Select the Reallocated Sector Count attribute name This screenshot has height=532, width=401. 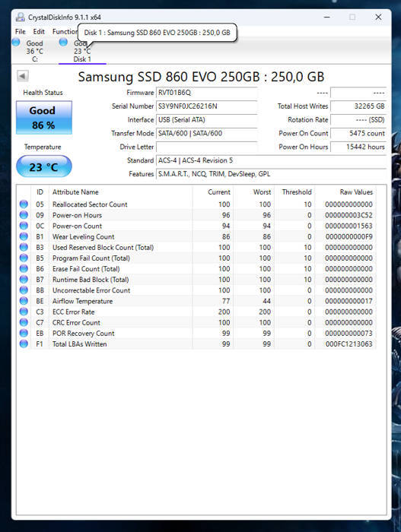click(90, 204)
